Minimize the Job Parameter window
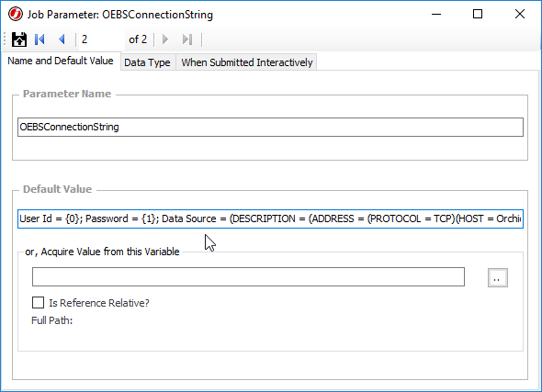This screenshot has height=392, width=542. coord(436,14)
